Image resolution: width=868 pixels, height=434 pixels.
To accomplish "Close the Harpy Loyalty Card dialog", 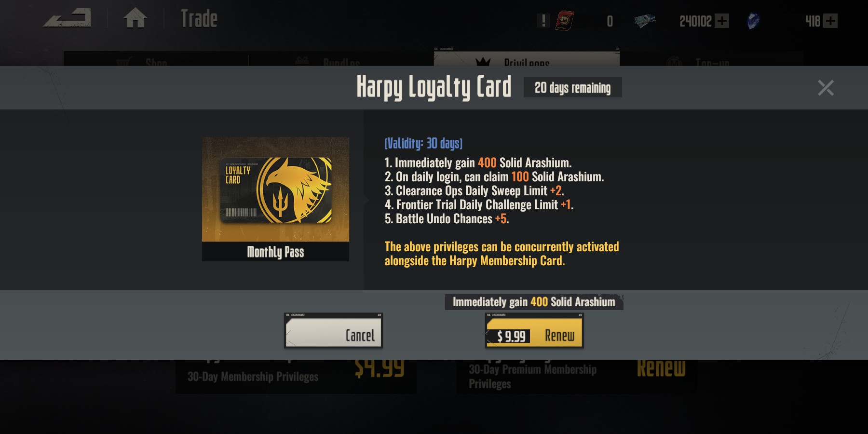I will (826, 88).
